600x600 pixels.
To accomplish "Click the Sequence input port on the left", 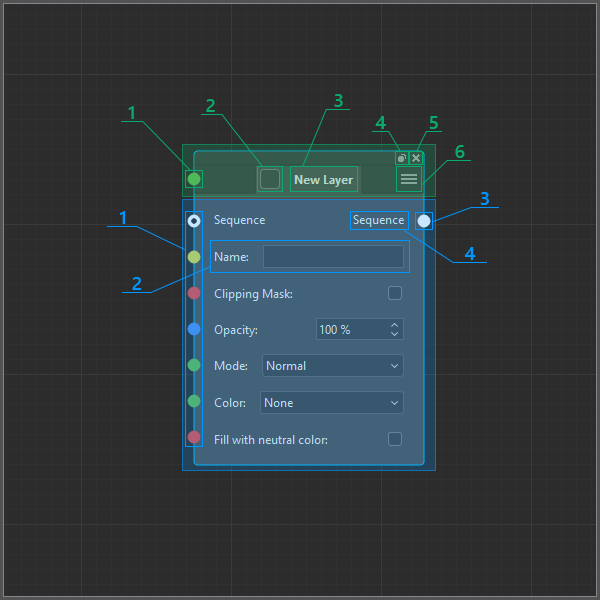I will [194, 220].
